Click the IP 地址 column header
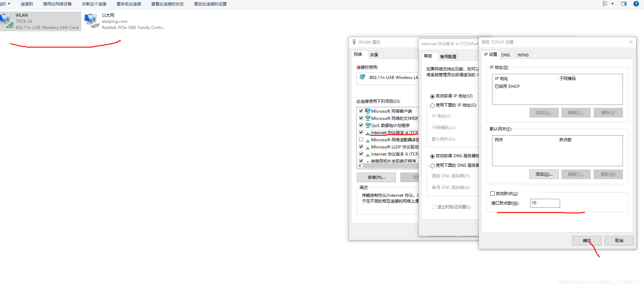 [525, 79]
